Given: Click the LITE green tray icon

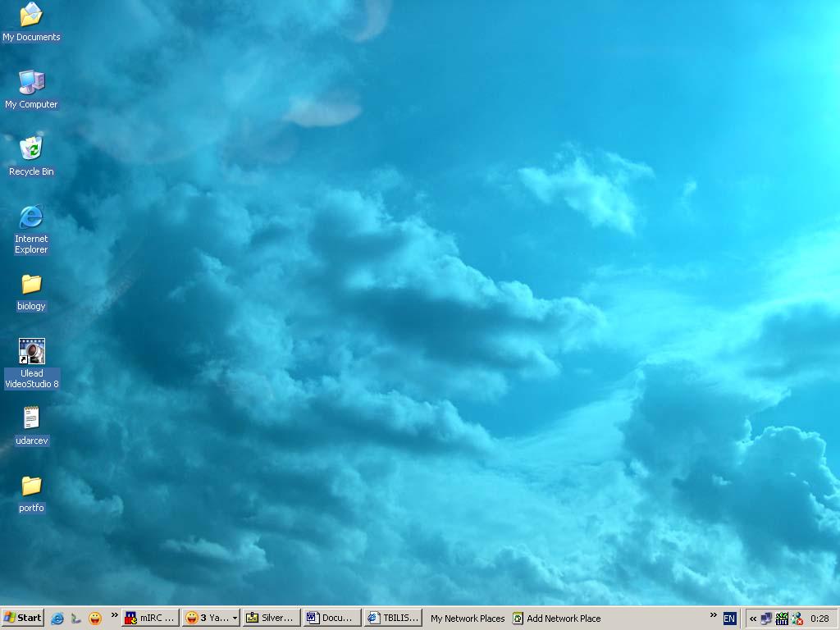Looking at the screenshot, I should [x=782, y=619].
